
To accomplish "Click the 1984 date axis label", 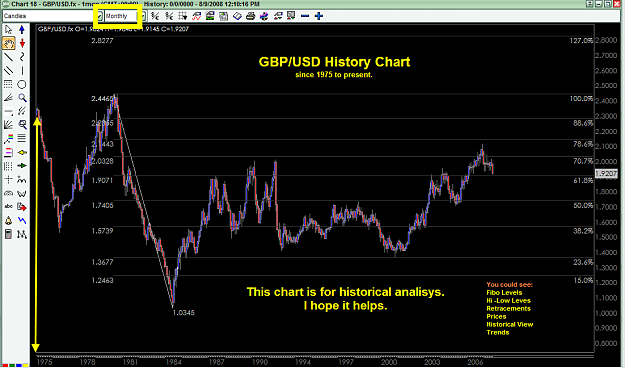I will point(174,362).
